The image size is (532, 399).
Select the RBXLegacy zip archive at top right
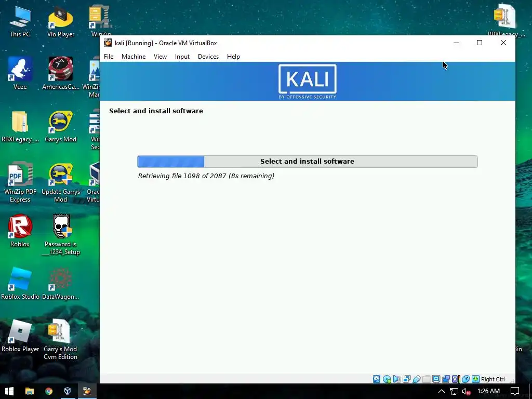[506, 20]
